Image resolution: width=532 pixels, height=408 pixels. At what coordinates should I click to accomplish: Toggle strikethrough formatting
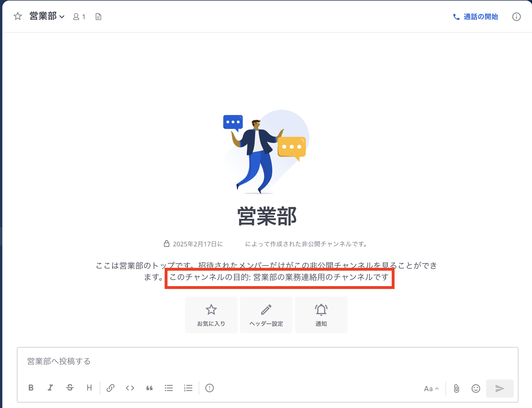click(x=70, y=388)
